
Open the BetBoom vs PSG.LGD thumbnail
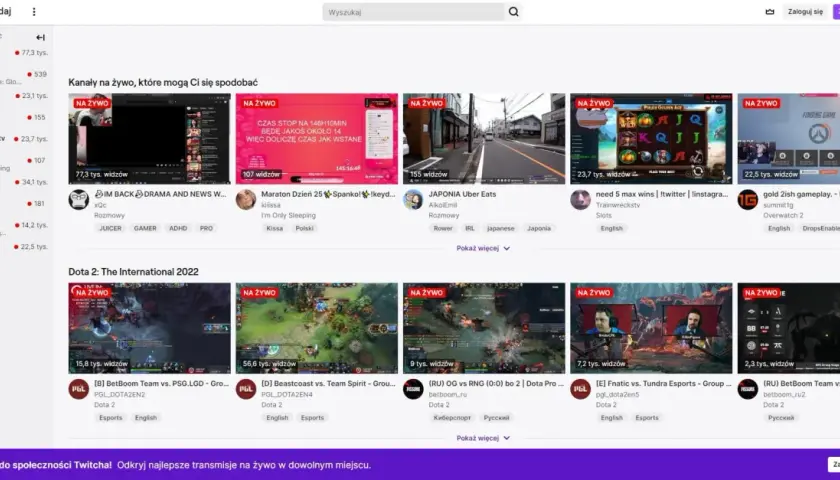tap(149, 328)
